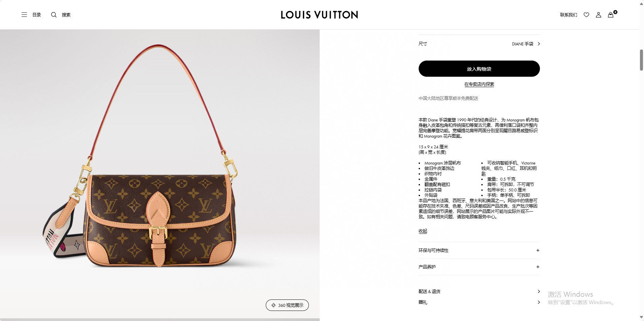Open the shopping bag icon
This screenshot has height=321, width=644.
pyautogui.click(x=611, y=15)
